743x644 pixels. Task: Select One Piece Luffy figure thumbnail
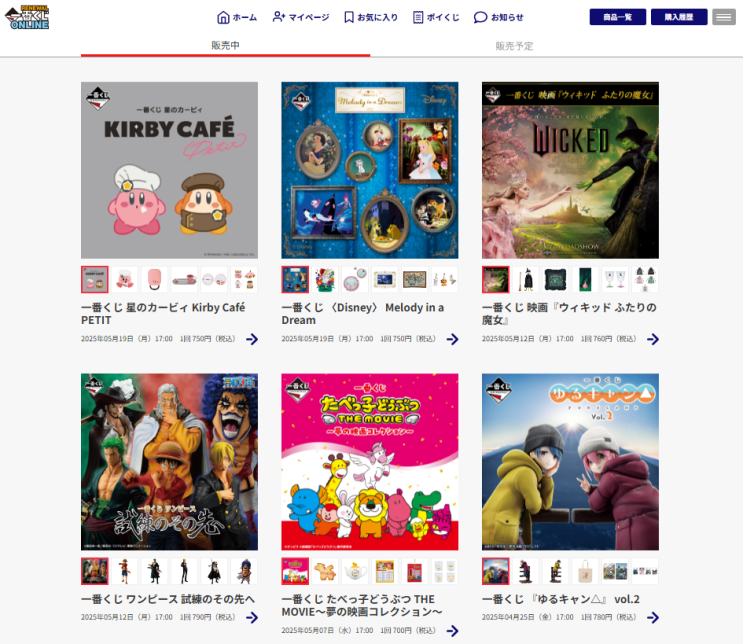[125, 571]
